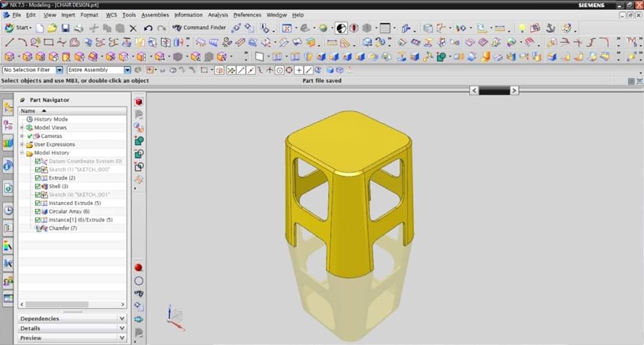Expand the Model Views node

tap(22, 128)
